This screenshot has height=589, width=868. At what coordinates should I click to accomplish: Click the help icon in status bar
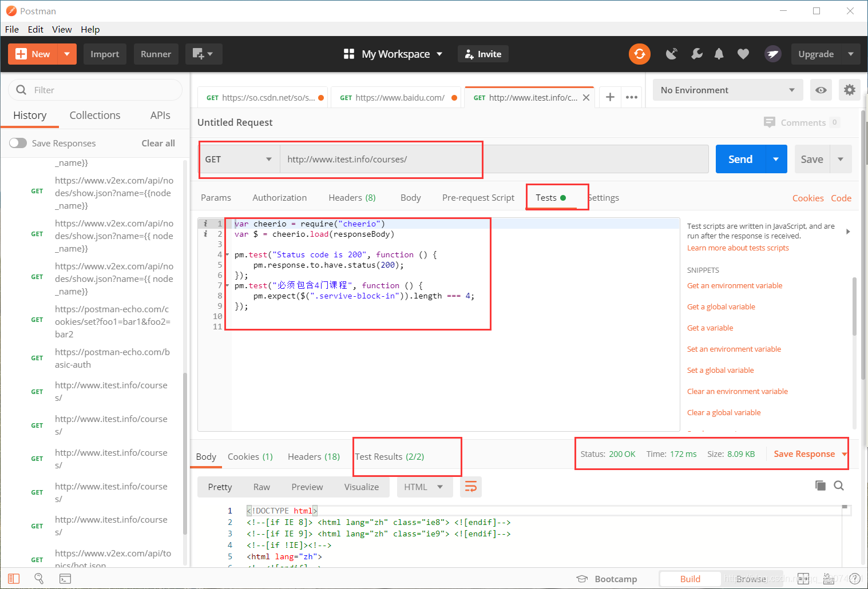tap(854, 579)
